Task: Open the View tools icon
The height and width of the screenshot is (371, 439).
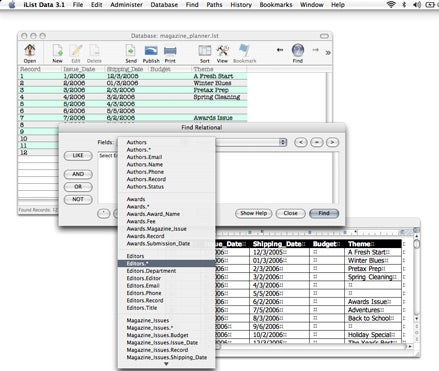Action: point(222,53)
